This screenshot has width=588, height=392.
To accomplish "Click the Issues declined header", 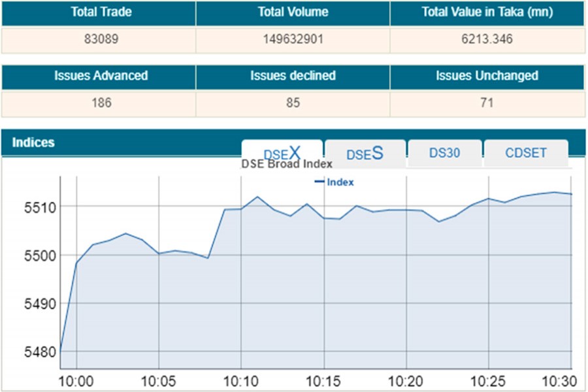I will (x=293, y=76).
